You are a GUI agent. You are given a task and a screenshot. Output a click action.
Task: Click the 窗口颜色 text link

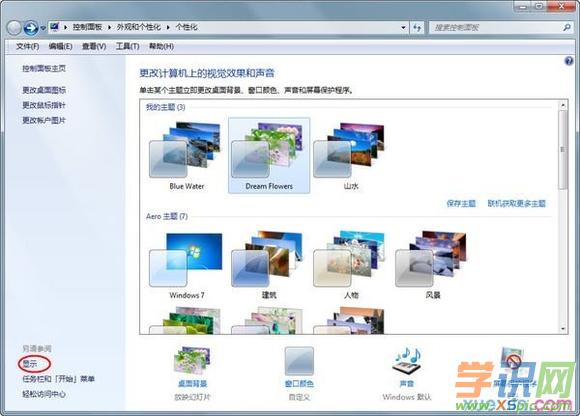(299, 384)
